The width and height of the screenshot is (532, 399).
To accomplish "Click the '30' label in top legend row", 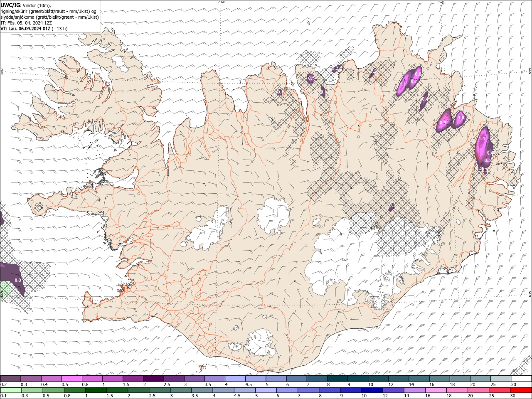I will pos(514,384).
